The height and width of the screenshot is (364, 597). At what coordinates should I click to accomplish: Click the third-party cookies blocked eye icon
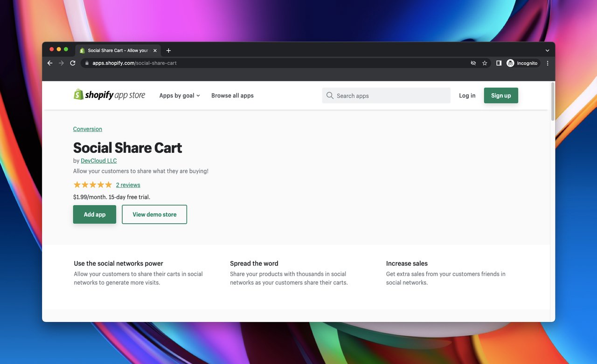pyautogui.click(x=473, y=63)
